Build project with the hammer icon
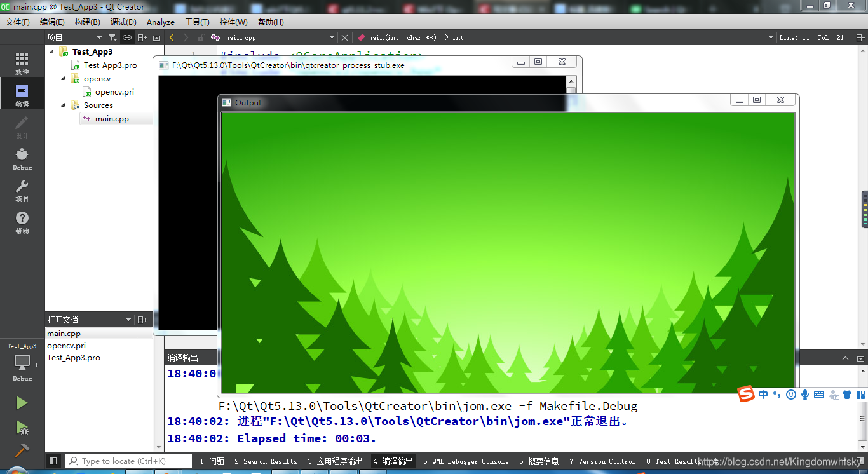The height and width of the screenshot is (474, 868). pos(22,450)
